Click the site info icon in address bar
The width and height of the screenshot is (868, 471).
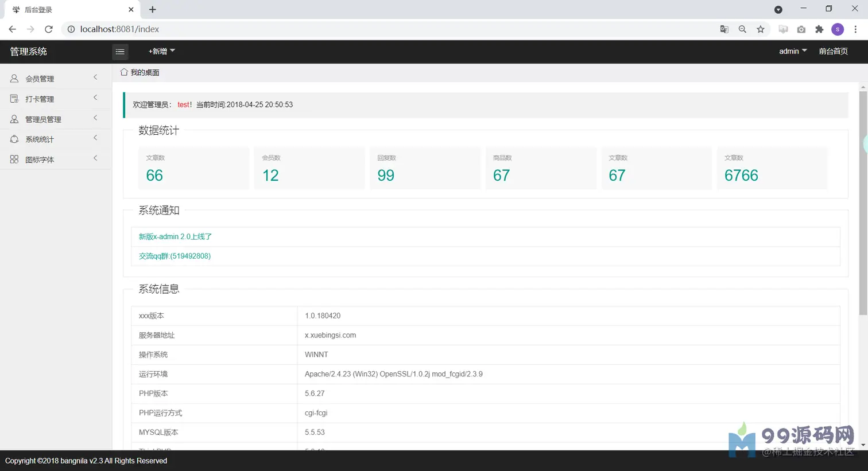(x=71, y=29)
